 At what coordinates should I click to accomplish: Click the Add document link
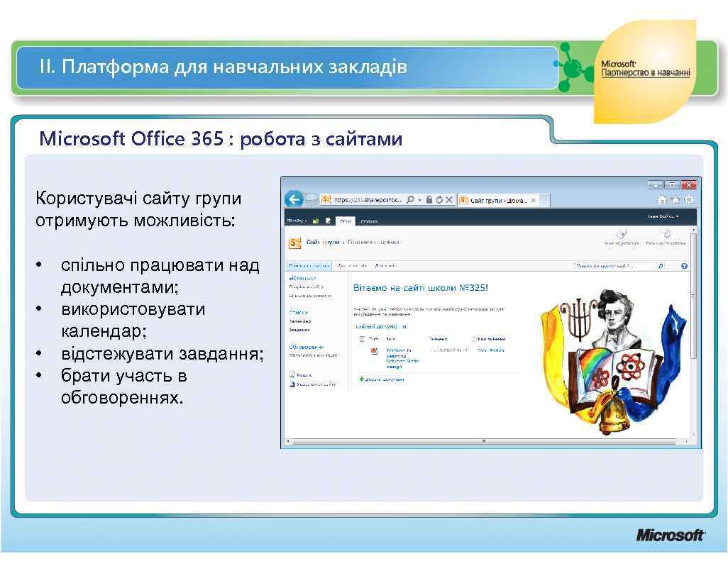[385, 379]
